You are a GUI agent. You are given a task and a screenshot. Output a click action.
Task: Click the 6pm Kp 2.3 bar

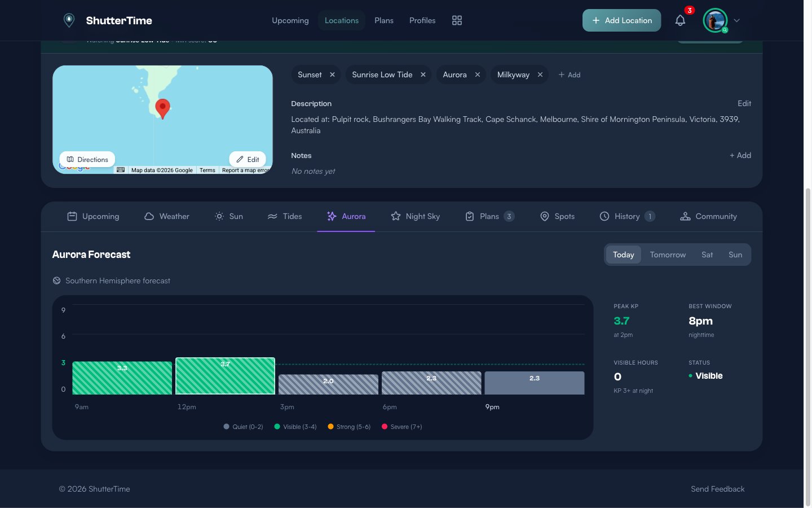[x=431, y=383]
